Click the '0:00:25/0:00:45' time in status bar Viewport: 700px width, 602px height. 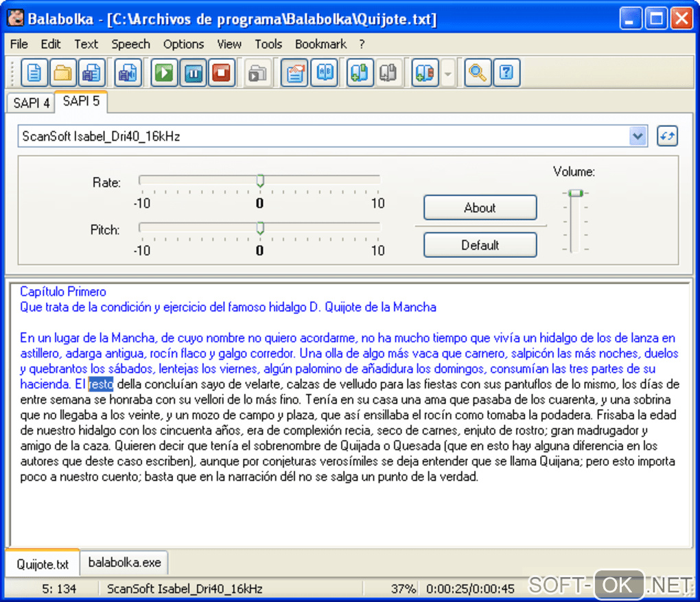click(x=470, y=588)
